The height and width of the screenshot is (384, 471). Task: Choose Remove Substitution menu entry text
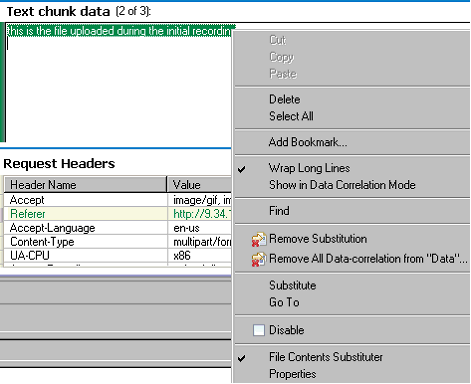point(318,239)
